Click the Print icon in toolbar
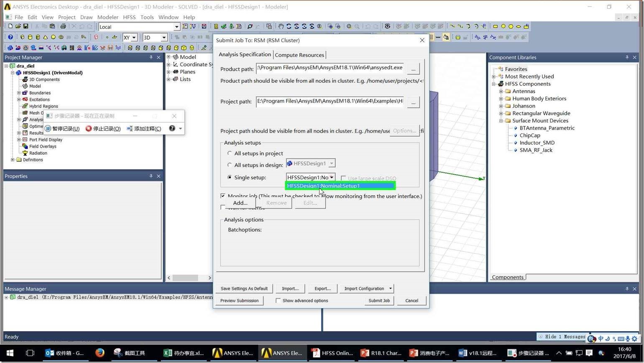 pos(63,26)
